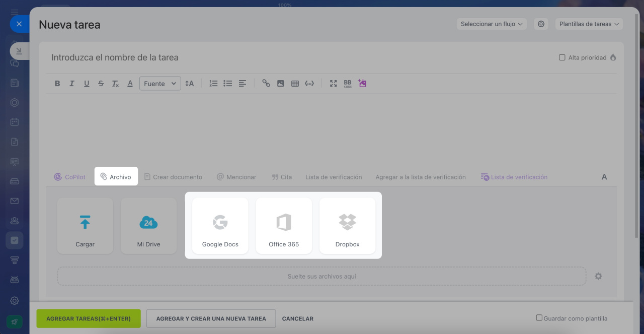Click the Suelte sus archivos aquí drop zone
Viewport: 644px width, 334px height.
pos(321,276)
